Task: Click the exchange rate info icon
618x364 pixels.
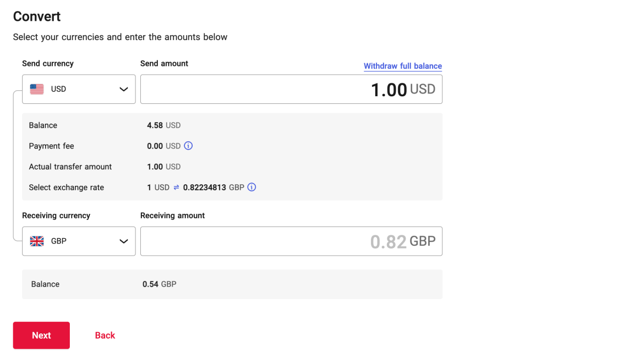Action: click(252, 187)
